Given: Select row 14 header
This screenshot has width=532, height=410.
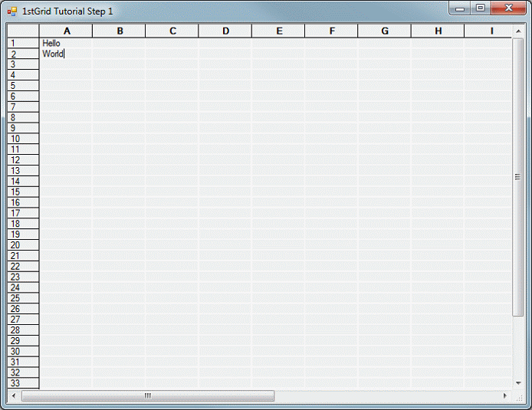Looking at the screenshot, I should (23, 181).
